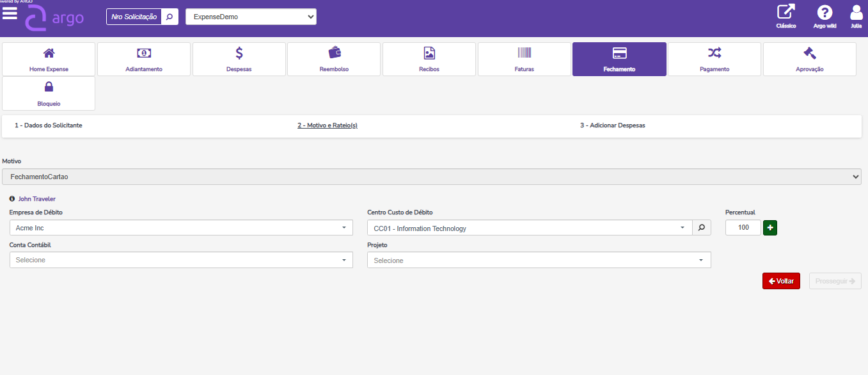Expand the ExpenseDemo dropdown
Screen dimensions: 868x375
pyautogui.click(x=251, y=17)
